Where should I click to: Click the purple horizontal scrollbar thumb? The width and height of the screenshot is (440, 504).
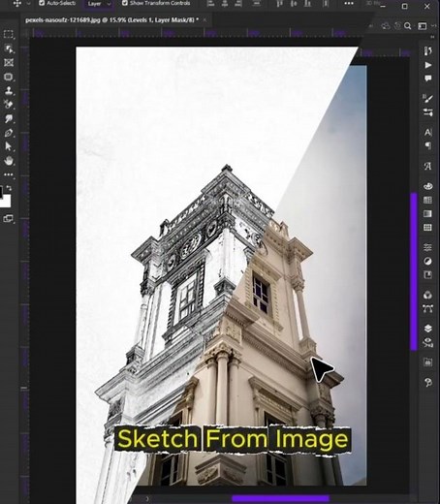(280, 499)
